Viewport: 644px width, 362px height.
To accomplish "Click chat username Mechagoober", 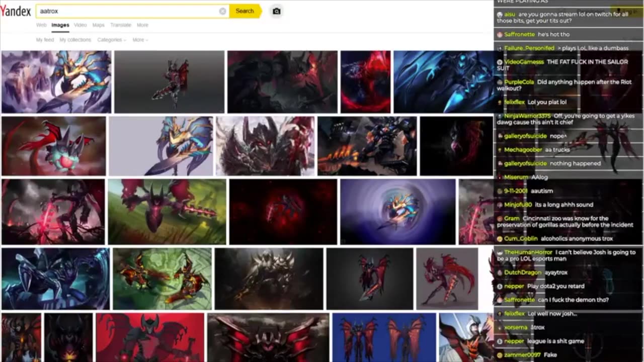I will (523, 150).
